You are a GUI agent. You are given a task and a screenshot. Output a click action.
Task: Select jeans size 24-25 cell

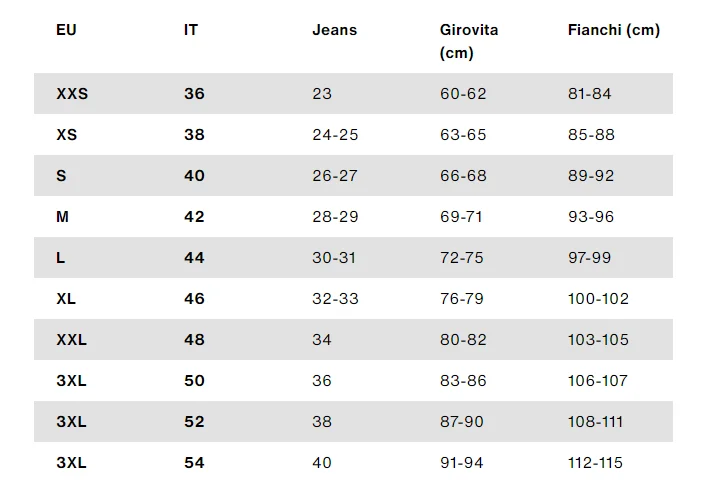(x=335, y=135)
